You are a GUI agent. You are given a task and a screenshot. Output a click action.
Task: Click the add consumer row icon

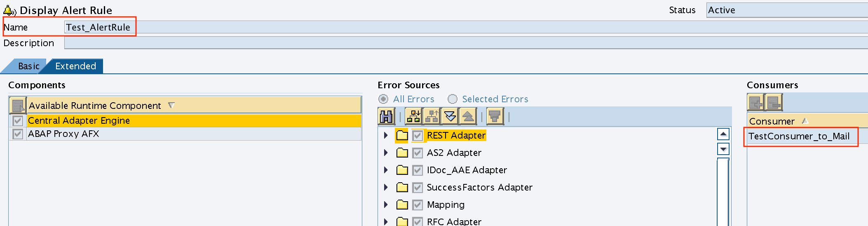pos(756,102)
